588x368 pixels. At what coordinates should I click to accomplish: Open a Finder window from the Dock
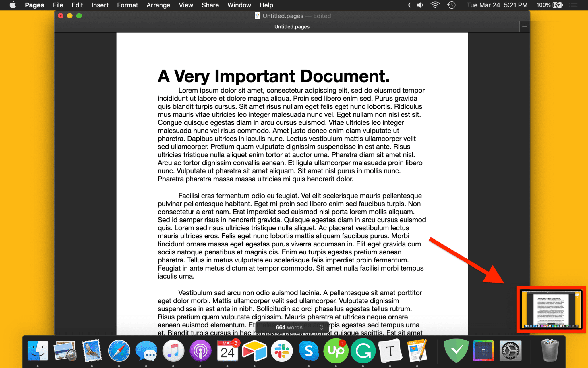(x=38, y=351)
